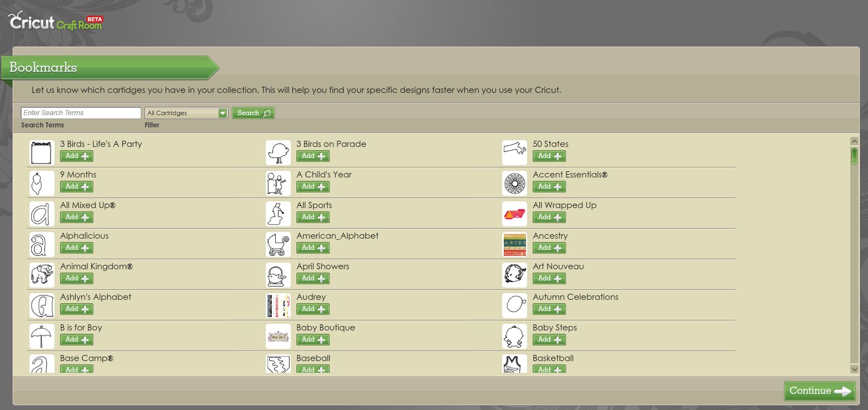
Task: Add the 3 Birds - Life's A Party cartridge
Action: [x=77, y=156]
